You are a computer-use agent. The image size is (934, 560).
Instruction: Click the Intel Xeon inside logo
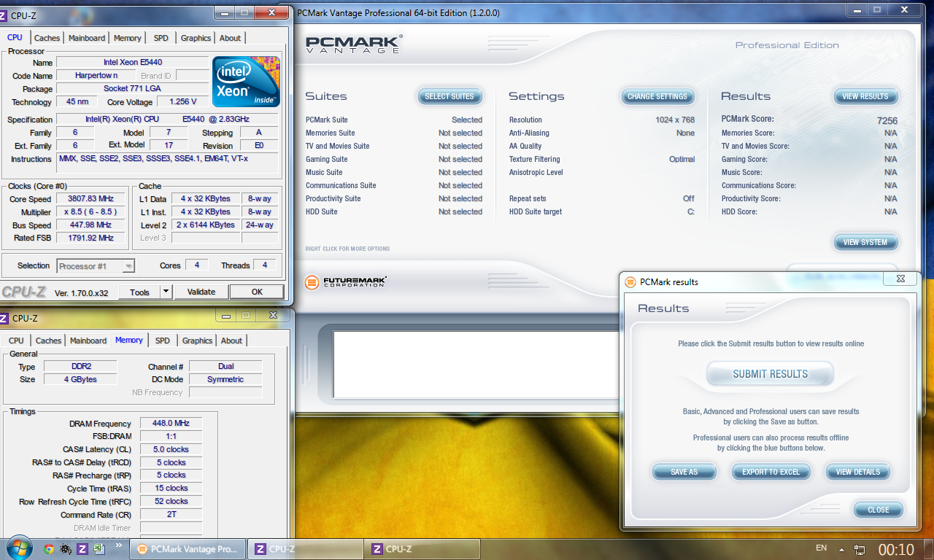point(246,82)
